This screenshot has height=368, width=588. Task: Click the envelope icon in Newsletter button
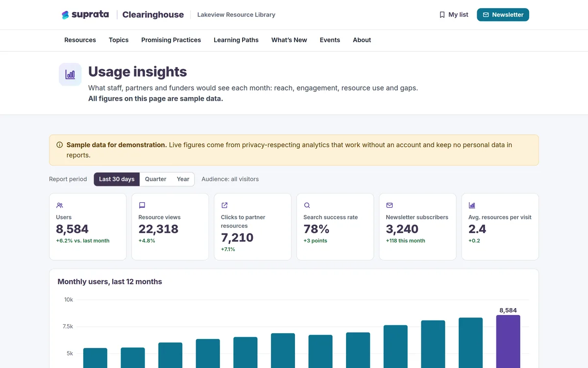(x=486, y=15)
